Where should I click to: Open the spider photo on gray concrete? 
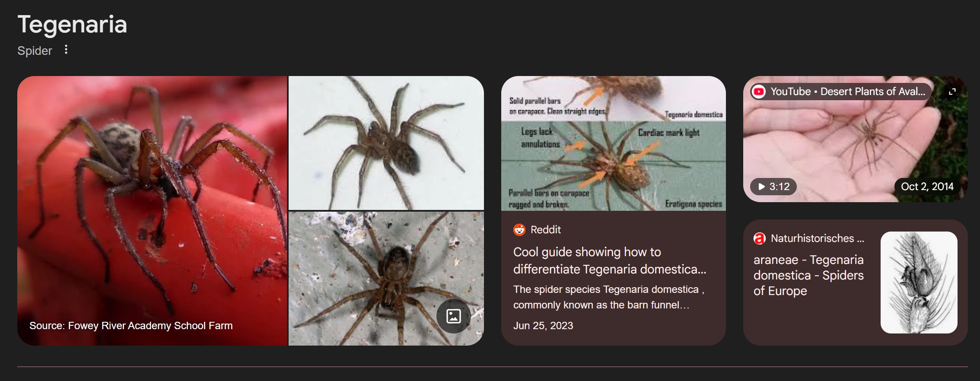click(x=386, y=279)
